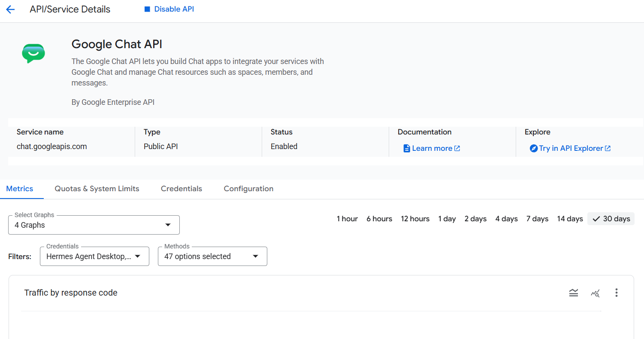Set time range to 6 hours
Viewport: 644px width, 339px height.
click(379, 219)
